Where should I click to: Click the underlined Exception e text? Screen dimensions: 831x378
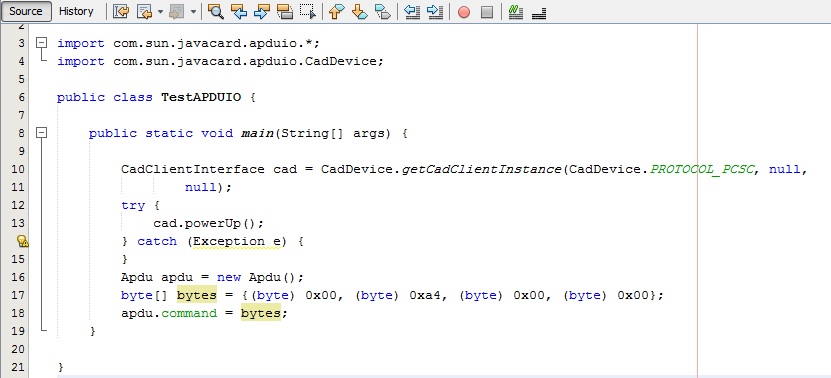(x=237, y=241)
